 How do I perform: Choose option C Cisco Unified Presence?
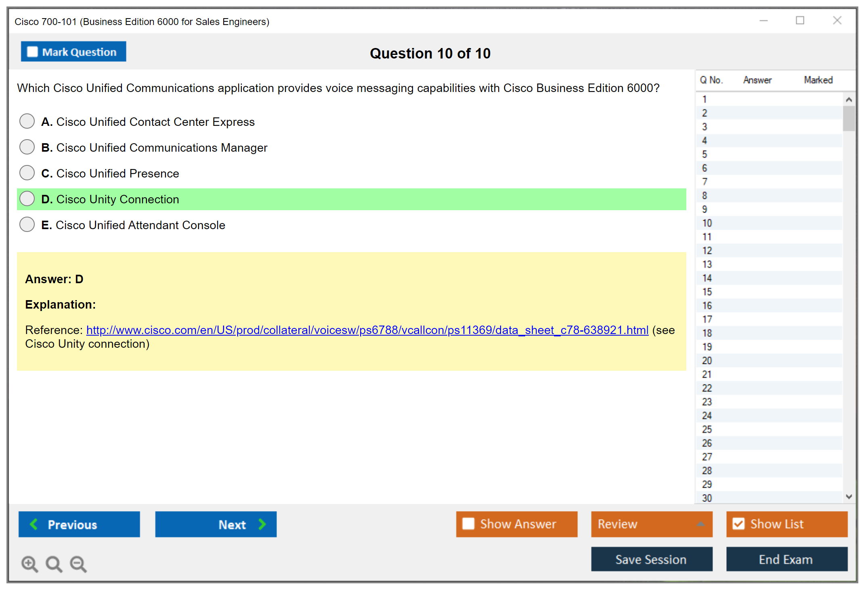point(27,173)
